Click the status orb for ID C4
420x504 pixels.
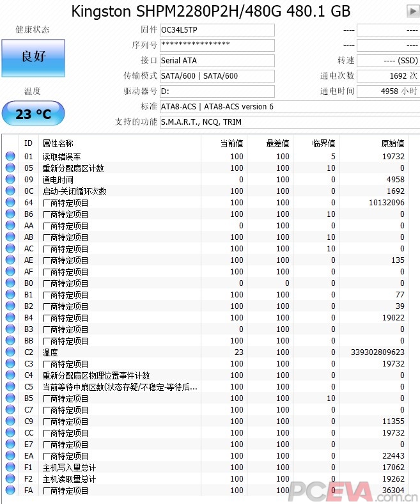10,375
